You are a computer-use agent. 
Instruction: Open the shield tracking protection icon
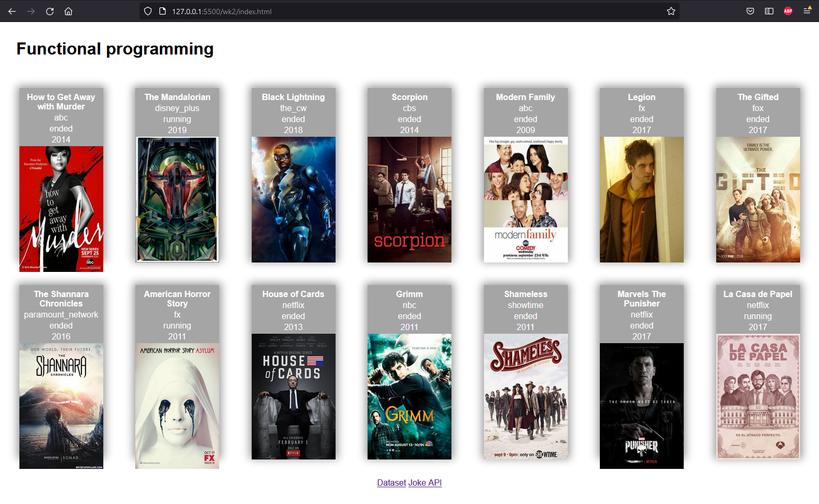click(148, 11)
